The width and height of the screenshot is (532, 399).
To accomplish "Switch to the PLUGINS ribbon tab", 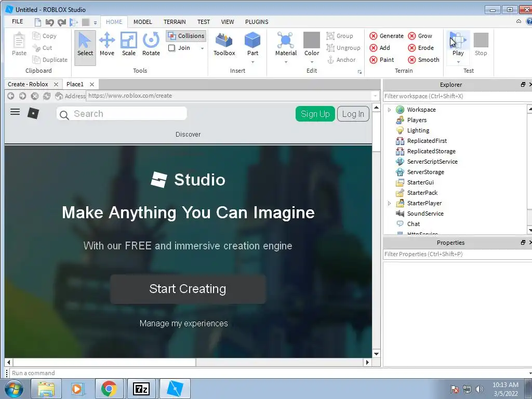I will pos(257,22).
